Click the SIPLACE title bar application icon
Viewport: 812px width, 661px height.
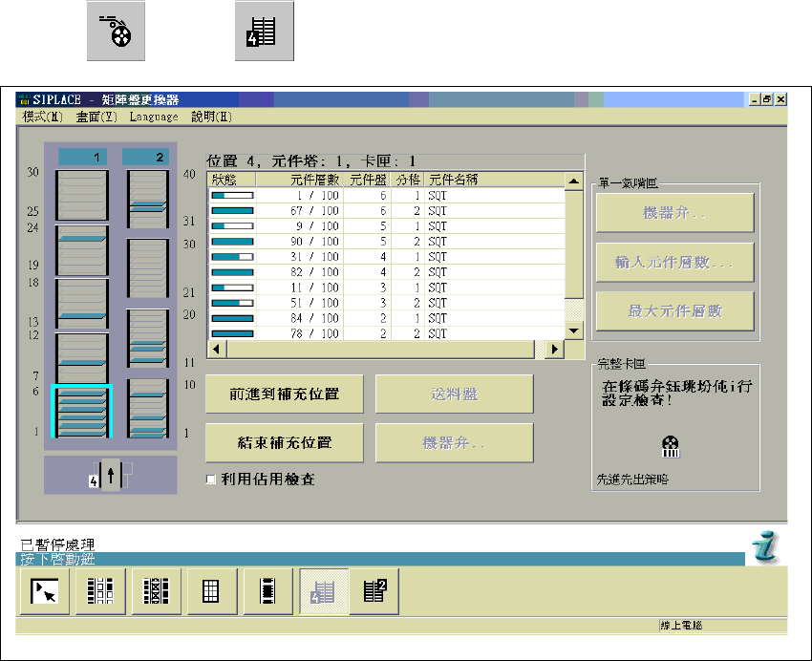point(25,99)
